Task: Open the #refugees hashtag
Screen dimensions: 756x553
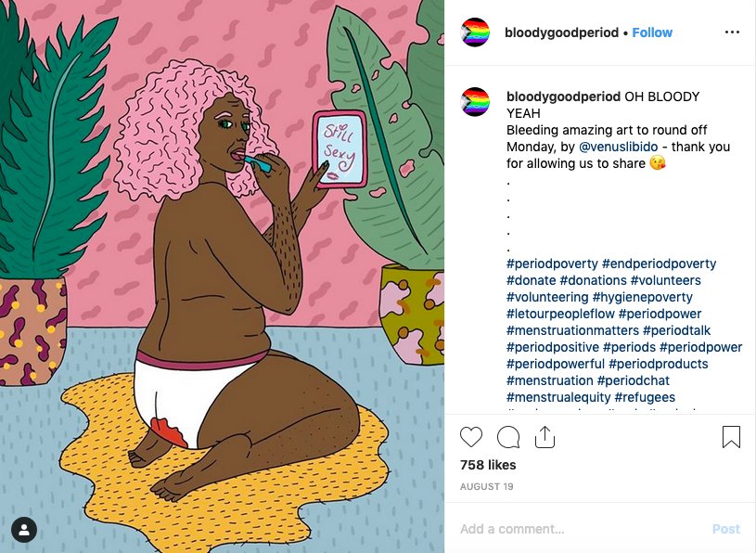Action: pyautogui.click(x=645, y=397)
